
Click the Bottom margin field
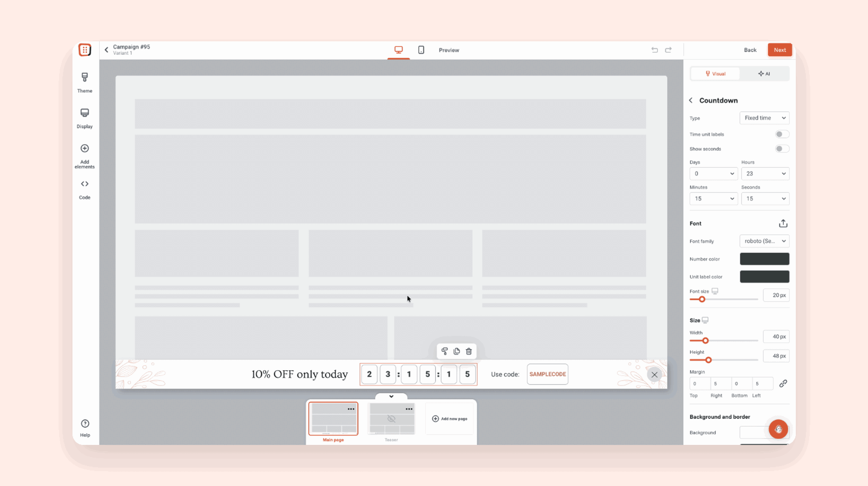742,384
